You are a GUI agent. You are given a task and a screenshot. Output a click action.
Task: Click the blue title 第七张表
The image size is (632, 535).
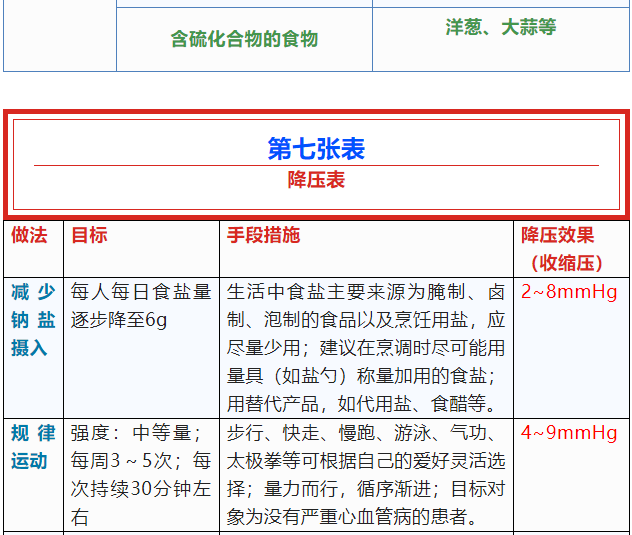[x=316, y=149]
